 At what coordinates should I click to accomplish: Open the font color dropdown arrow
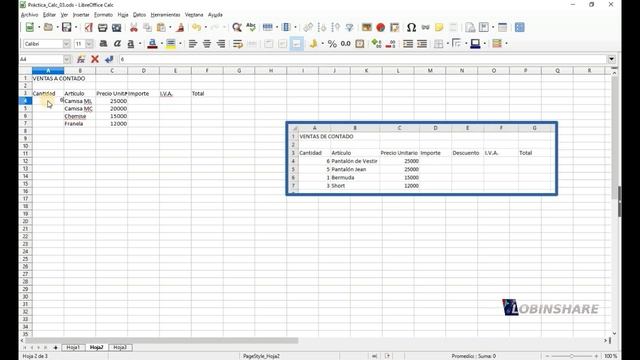[162, 44]
